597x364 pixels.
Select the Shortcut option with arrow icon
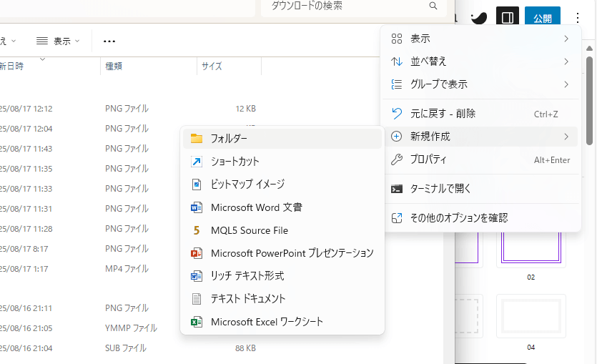click(235, 162)
